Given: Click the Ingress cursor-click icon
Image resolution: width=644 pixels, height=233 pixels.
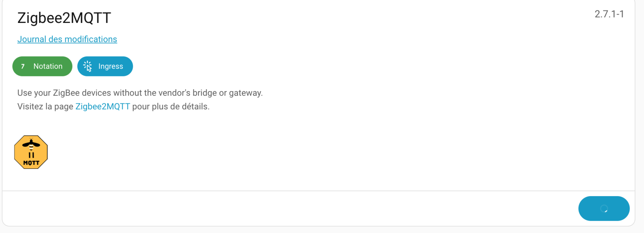Looking at the screenshot, I should (x=88, y=66).
